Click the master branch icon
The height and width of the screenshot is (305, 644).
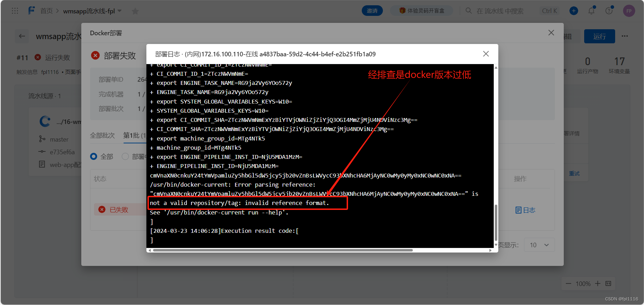click(x=42, y=139)
